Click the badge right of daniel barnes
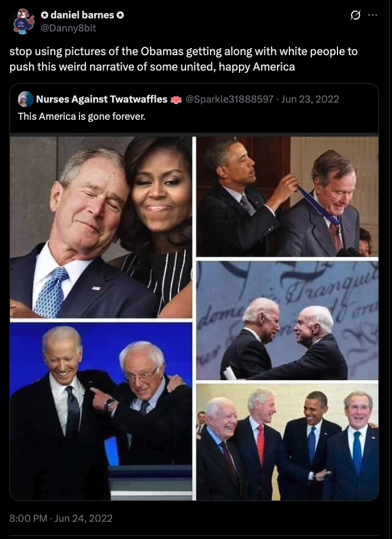Viewport: 392px width, 539px height. (x=121, y=15)
